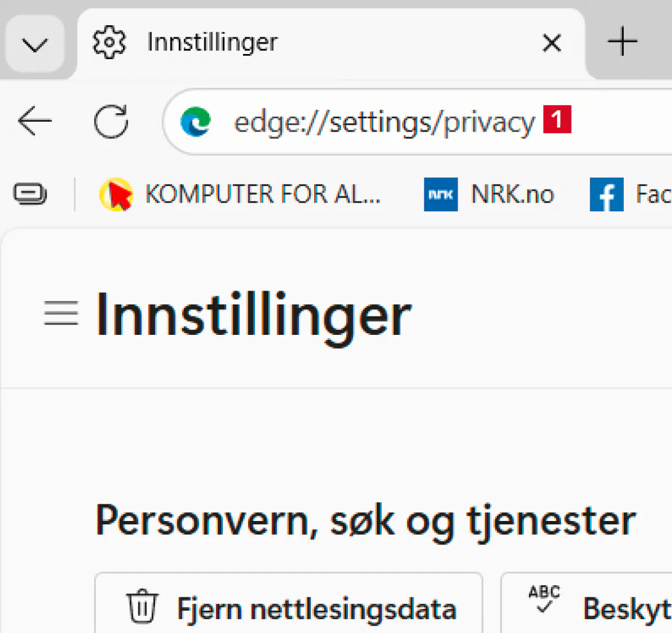
Task: Focus the edge://settings/privacy address field
Action: point(384,122)
